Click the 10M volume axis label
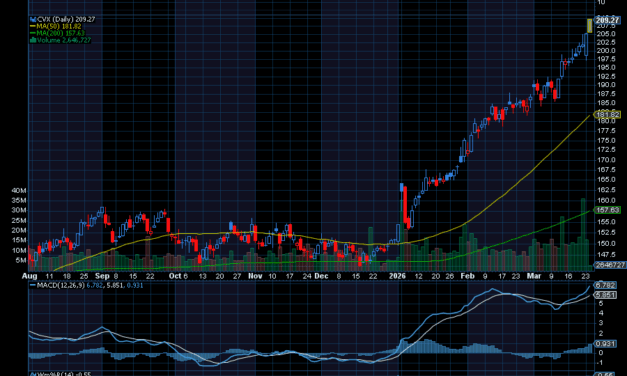 tap(19, 250)
